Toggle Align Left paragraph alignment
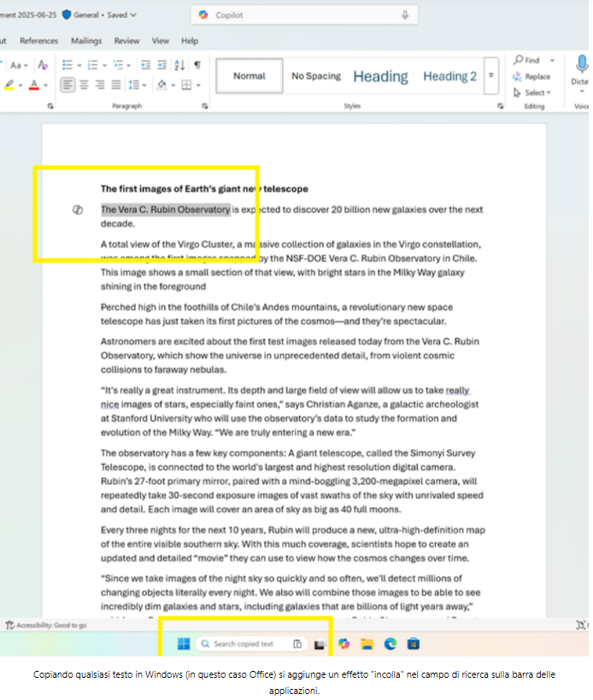Screen dimensions: 593x700 pos(68,85)
